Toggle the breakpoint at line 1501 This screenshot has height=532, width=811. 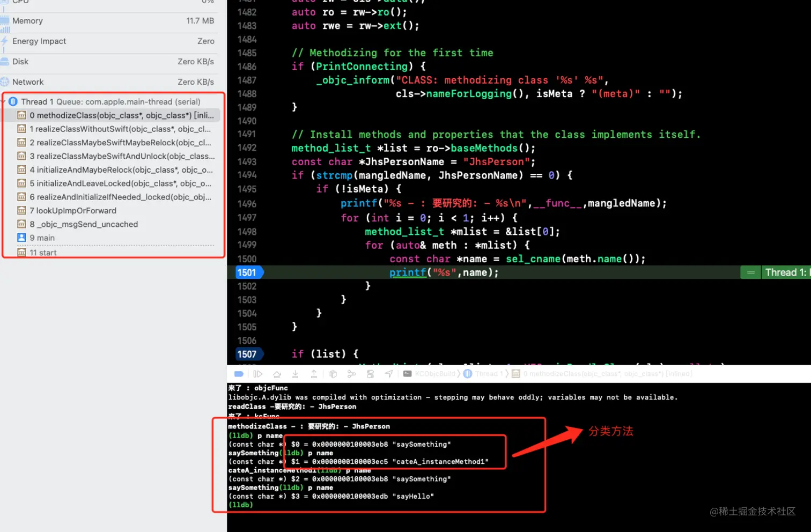pyautogui.click(x=249, y=272)
